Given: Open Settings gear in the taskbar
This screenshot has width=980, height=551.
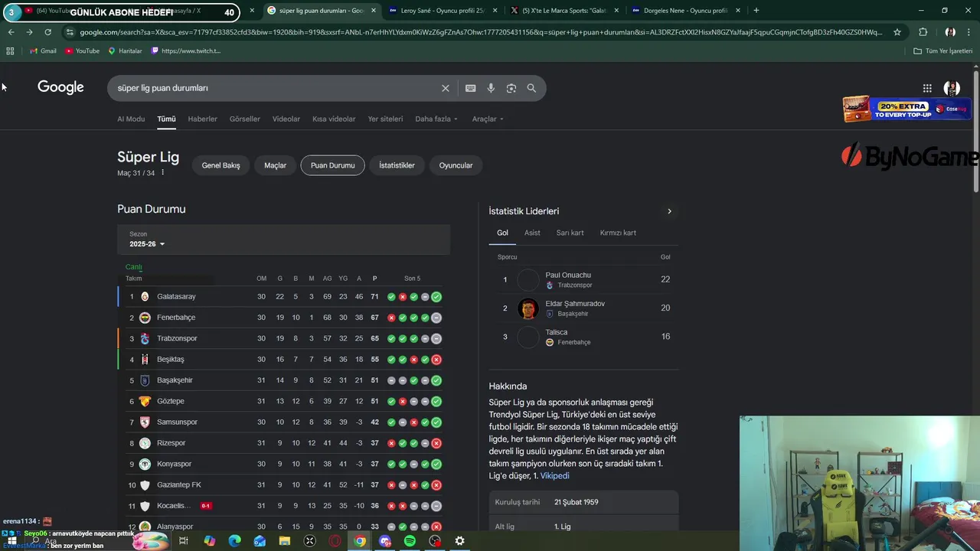Looking at the screenshot, I should 459,541.
